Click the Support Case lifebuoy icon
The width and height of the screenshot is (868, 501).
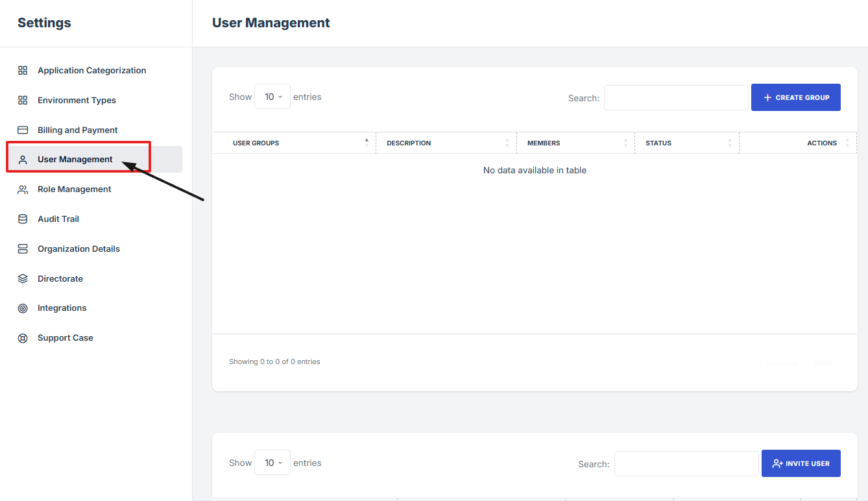click(x=23, y=338)
